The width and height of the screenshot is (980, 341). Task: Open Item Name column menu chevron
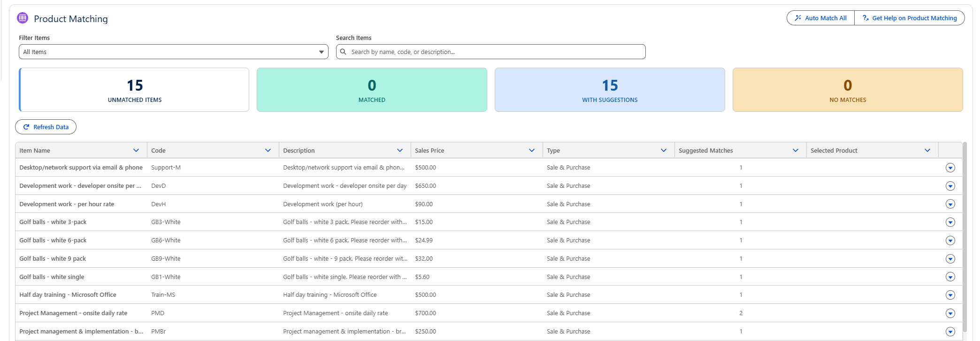[x=136, y=150]
